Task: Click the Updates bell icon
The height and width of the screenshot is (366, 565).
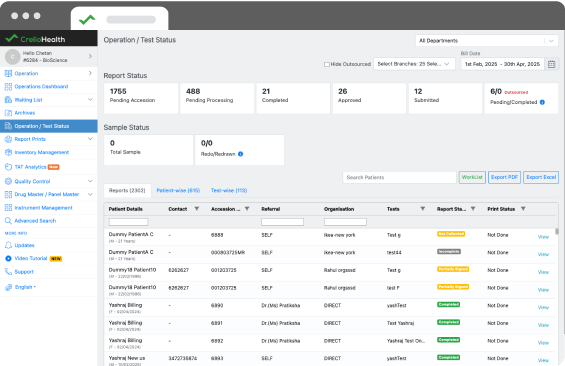Action: 8,245
